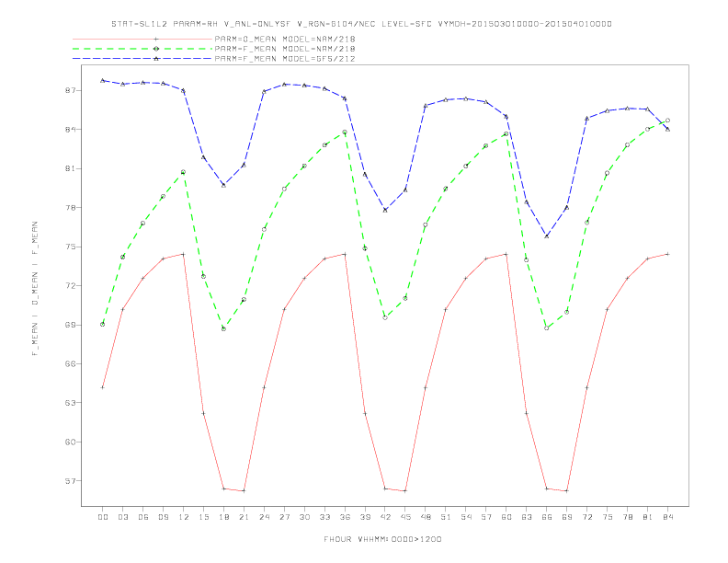Click the circle marker on green legend line
The height and width of the screenshot is (563, 728).
point(156,49)
